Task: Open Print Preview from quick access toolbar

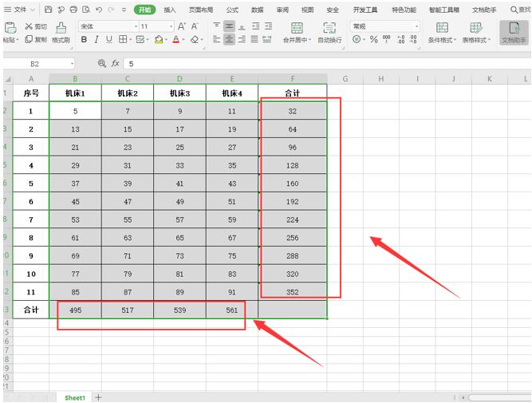Action: pos(86,10)
